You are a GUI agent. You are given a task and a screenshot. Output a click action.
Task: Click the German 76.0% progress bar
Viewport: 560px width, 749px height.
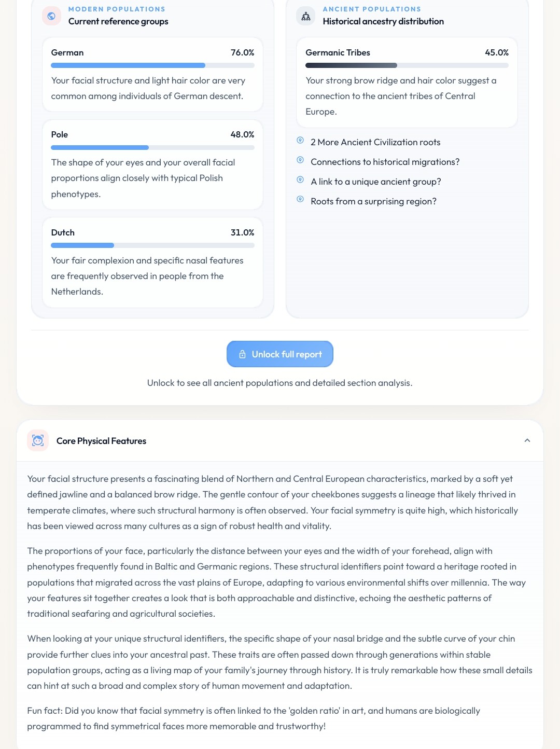(152, 65)
